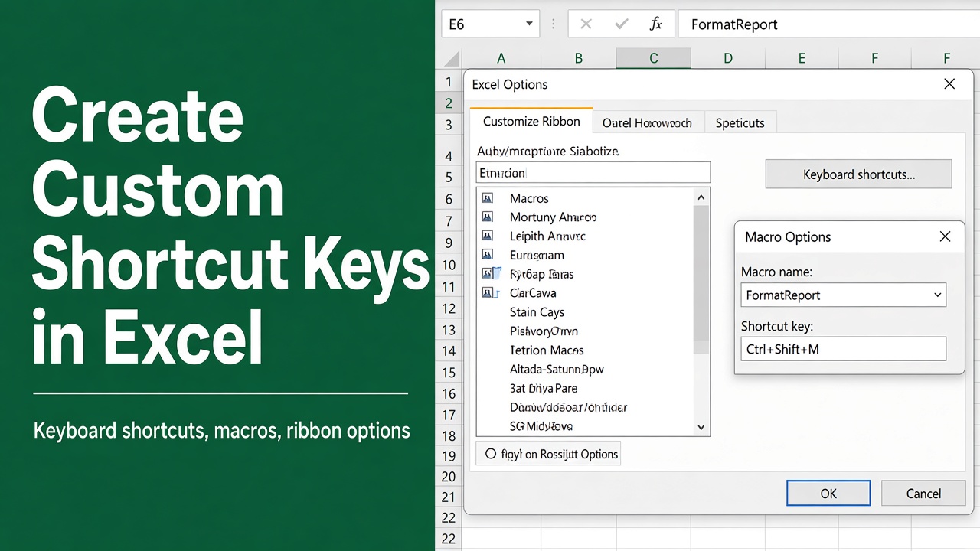Click the icon beside Leipith Anavıc
Viewport: 980px width, 551px height.
point(487,236)
